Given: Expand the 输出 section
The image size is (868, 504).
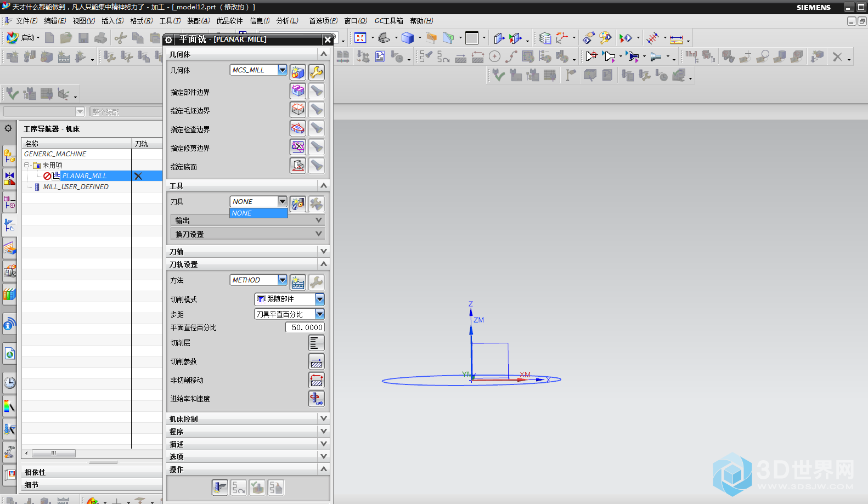Looking at the screenshot, I should tap(248, 220).
